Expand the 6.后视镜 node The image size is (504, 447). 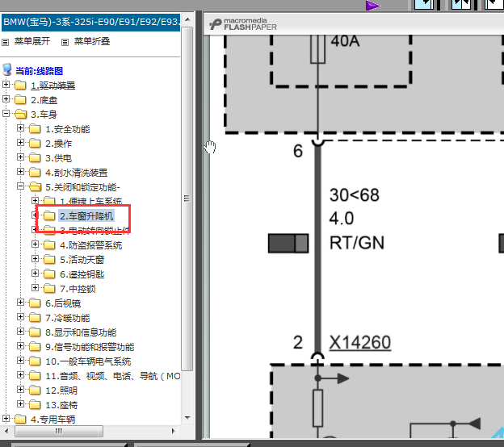[20, 303]
